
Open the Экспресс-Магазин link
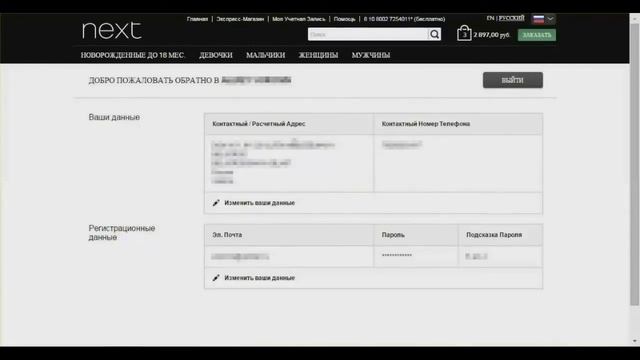(x=240, y=19)
